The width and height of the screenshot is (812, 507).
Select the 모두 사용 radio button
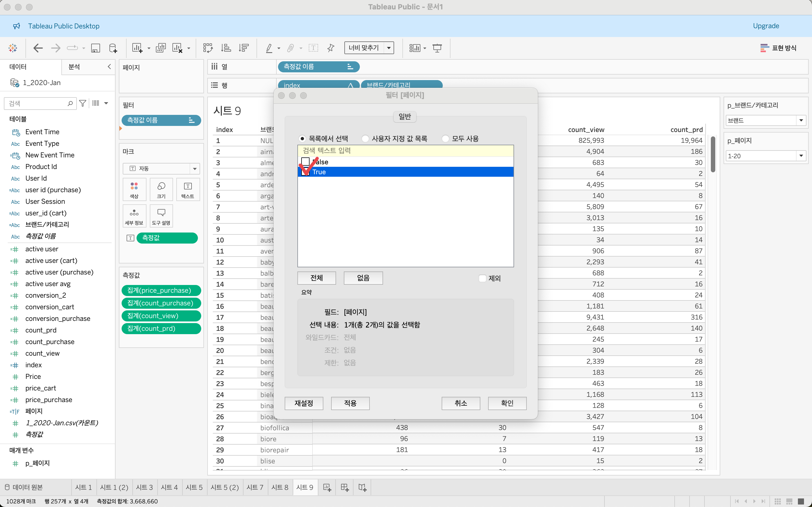pyautogui.click(x=446, y=139)
